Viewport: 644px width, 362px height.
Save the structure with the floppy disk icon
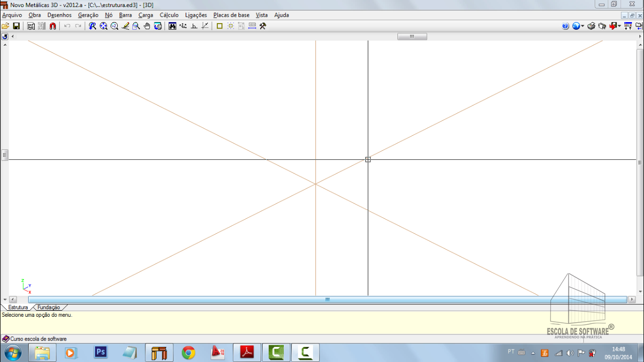(16, 26)
